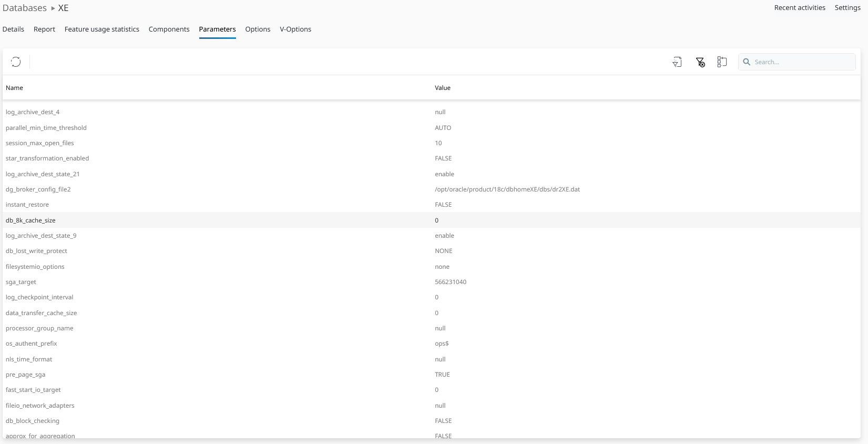Click the refresh icon in the toolbar

[x=16, y=62]
